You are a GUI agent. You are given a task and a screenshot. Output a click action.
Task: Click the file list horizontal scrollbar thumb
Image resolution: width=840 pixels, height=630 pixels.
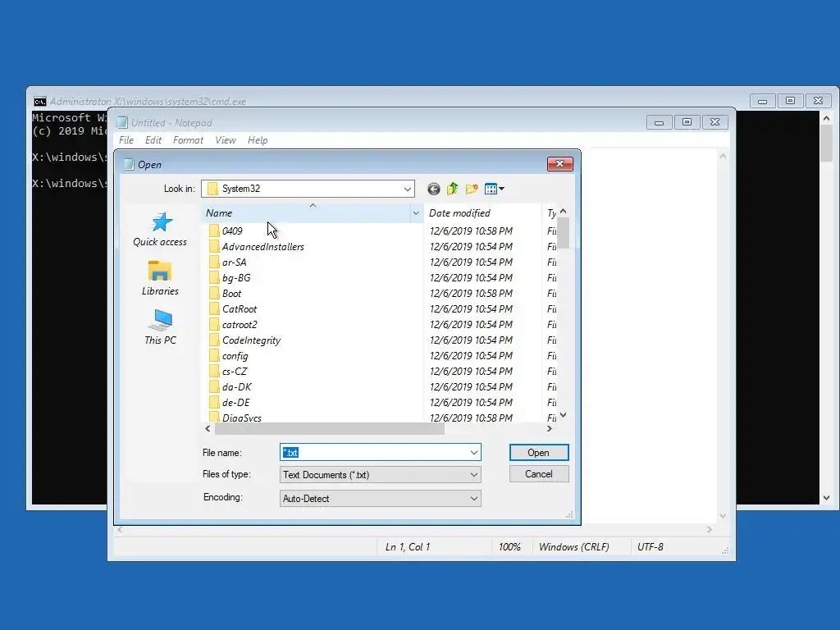[x=330, y=428]
